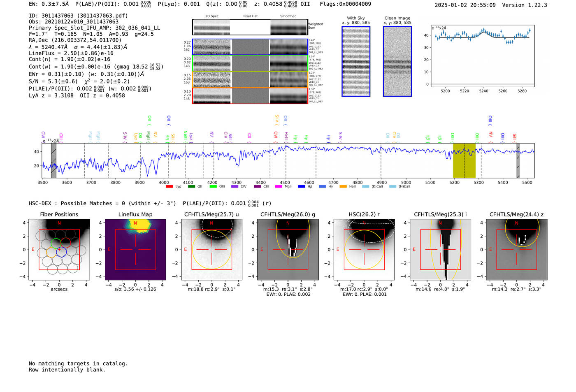Click the Cont(w) gmag 18.52 line
Image resolution: width=576 pixels, height=392 pixels.
[x=96, y=66]
